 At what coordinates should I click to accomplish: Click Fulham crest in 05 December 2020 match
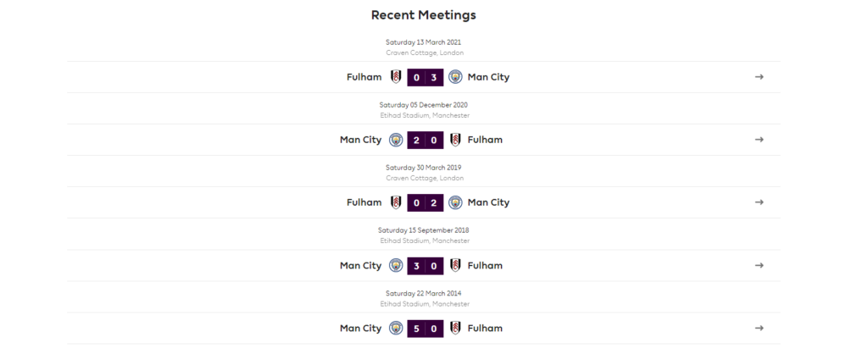pos(455,140)
